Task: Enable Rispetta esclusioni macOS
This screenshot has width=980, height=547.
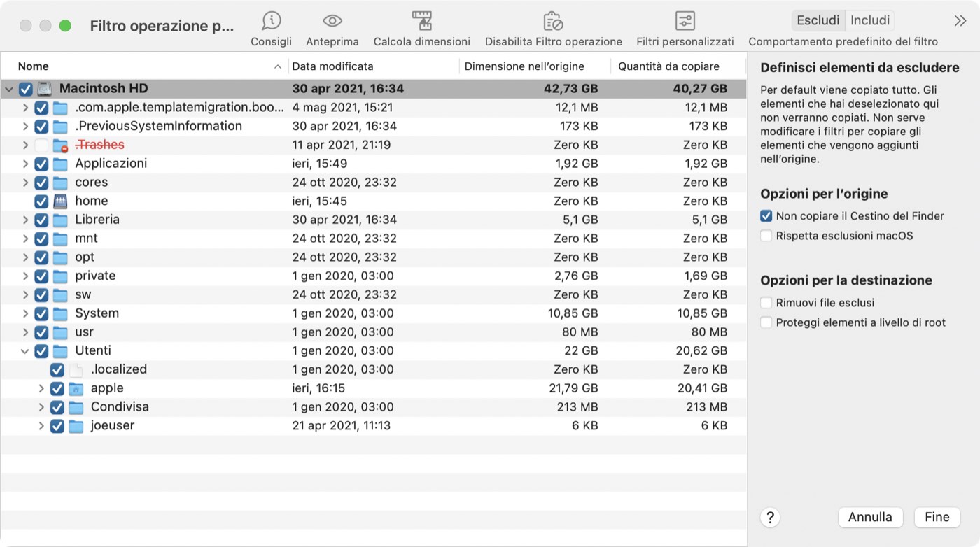Action: 766,236
